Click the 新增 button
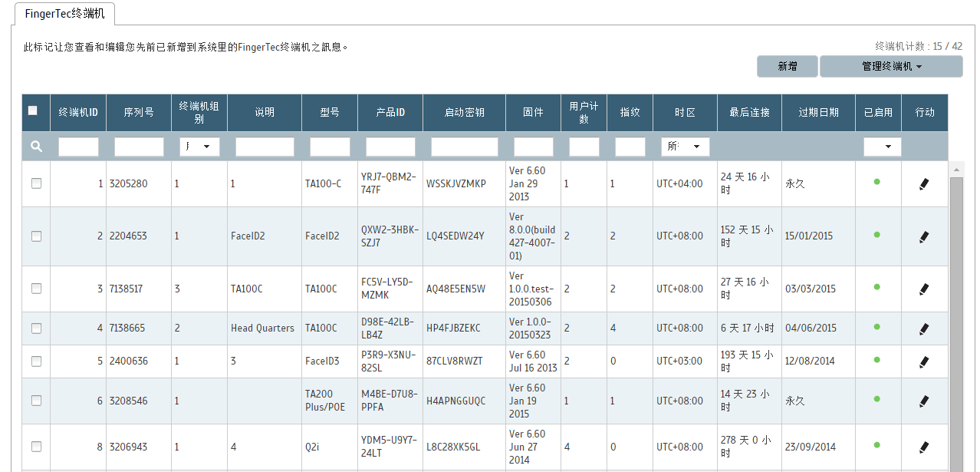Screen dimensions: 980x472 788,67
